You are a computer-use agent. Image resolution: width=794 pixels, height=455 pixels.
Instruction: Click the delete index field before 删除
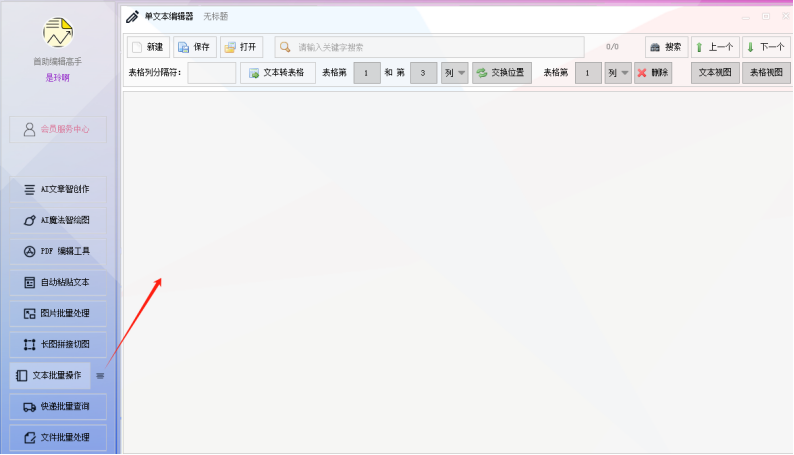[x=588, y=73]
